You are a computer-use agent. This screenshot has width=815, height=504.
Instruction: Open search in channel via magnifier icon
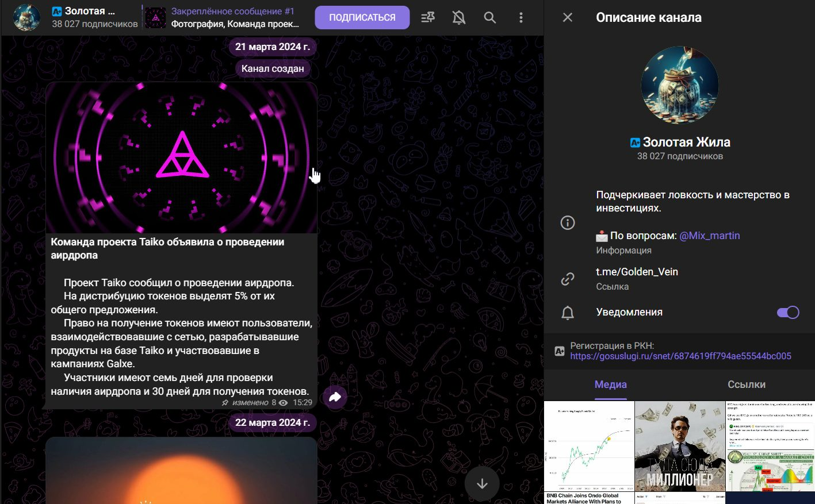[490, 18]
